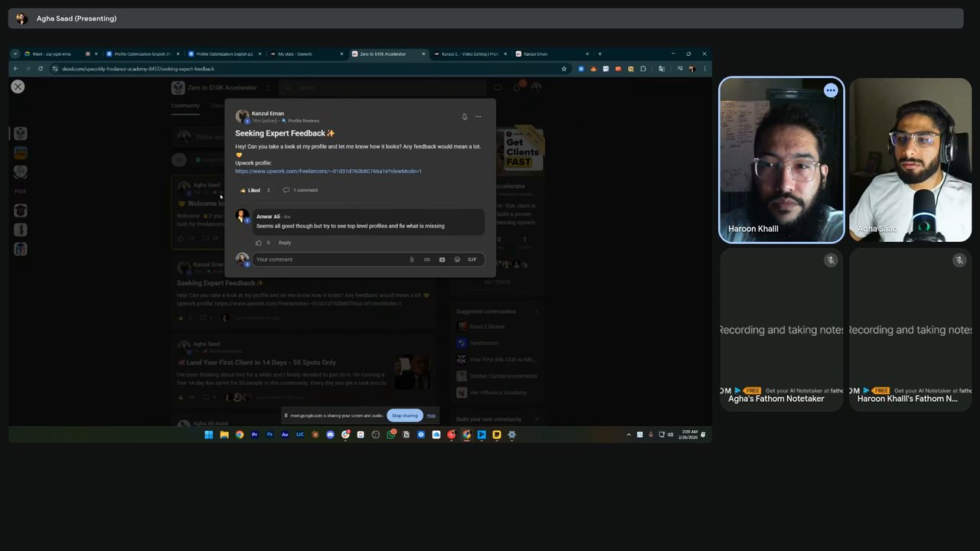Launch Premiere Pro from the taskbar
This screenshot has width=980, height=551.
tap(255, 435)
